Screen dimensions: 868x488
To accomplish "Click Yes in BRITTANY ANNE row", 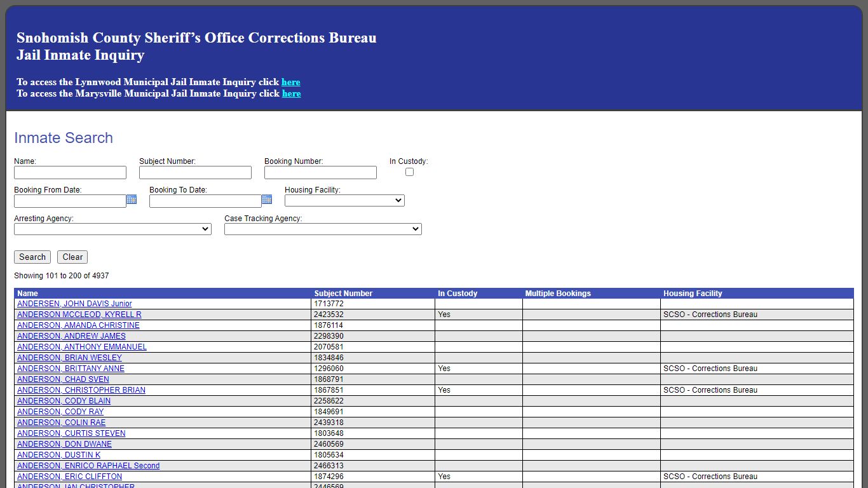I will point(444,369).
